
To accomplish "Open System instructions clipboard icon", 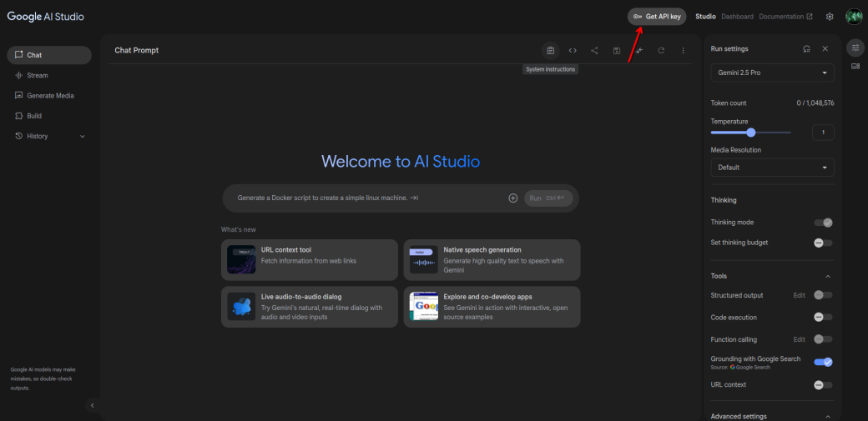I will point(550,50).
